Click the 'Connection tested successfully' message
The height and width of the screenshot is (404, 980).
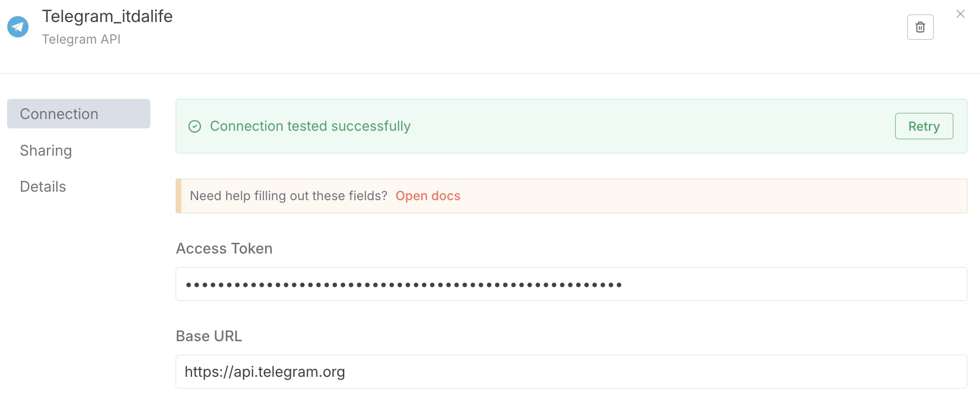click(310, 126)
